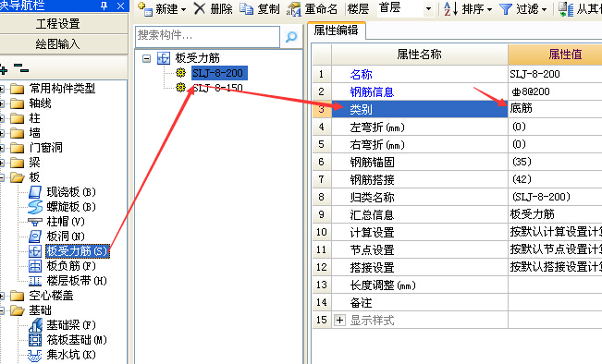Select 现浇板 (B) slab icon
Image resolution: width=602 pixels, height=364 pixels.
[x=35, y=192]
